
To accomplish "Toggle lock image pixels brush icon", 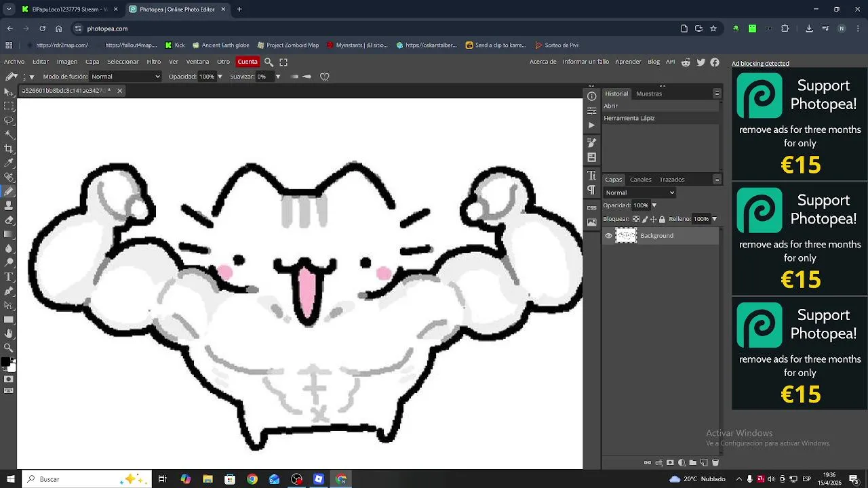I will click(x=645, y=219).
